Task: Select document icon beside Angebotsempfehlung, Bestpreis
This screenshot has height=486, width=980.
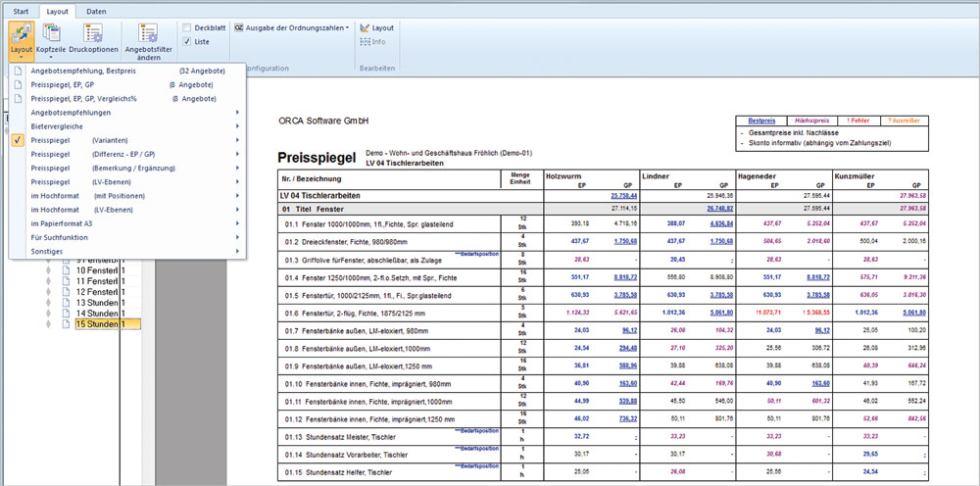Action: 18,72
